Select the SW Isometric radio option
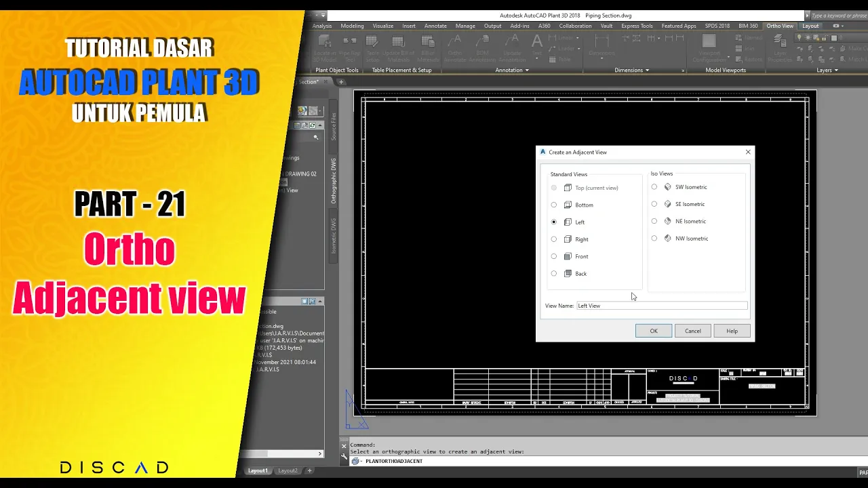 [x=654, y=187]
